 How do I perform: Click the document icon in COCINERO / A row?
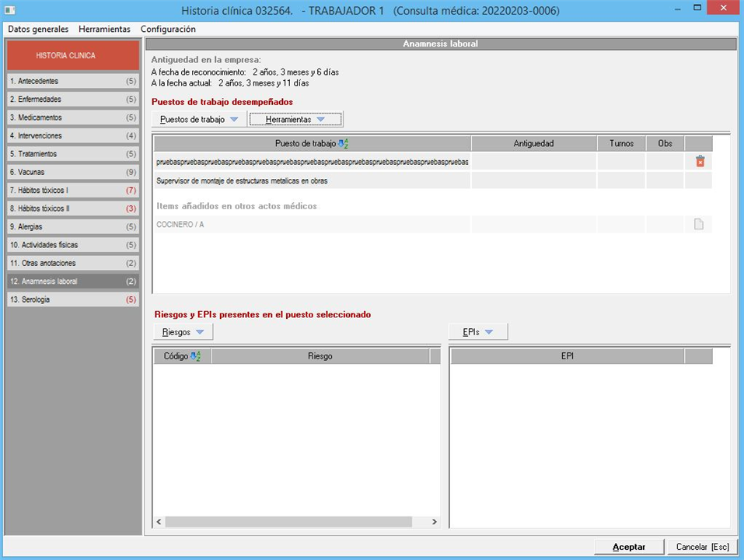[x=698, y=225]
